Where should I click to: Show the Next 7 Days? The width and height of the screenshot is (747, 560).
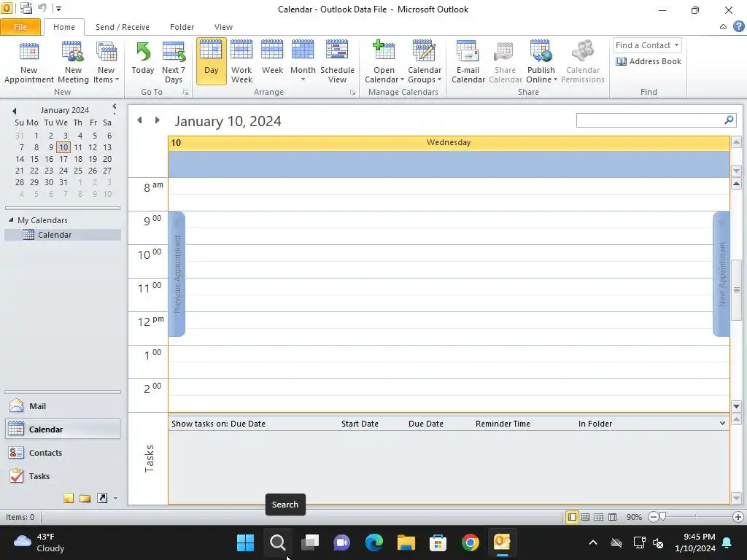(174, 63)
